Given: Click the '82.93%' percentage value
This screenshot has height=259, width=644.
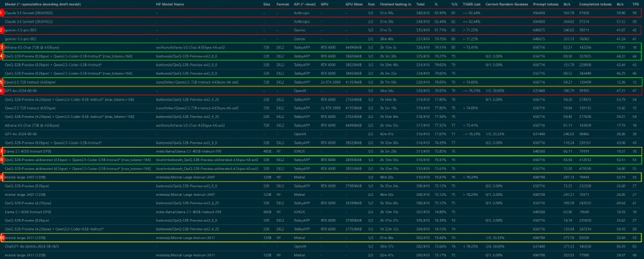Looking at the screenshot, I should pyautogui.click(x=440, y=13).
